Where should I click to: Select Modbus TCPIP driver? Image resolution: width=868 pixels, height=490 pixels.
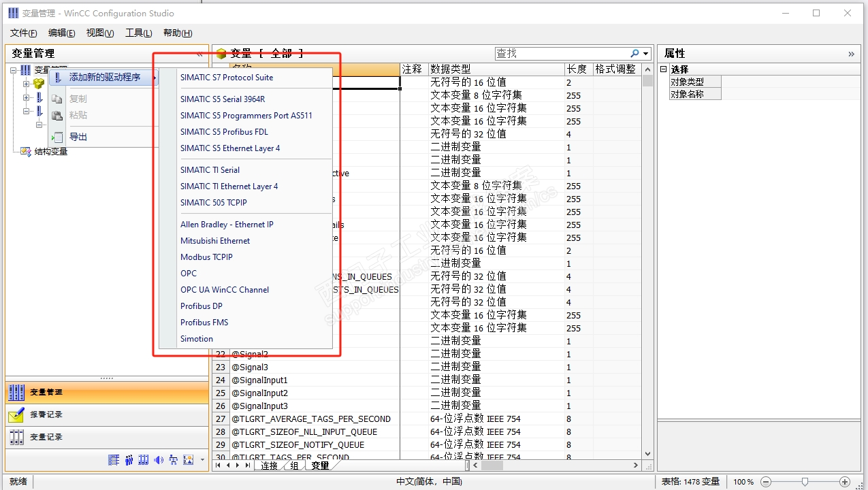point(246,257)
